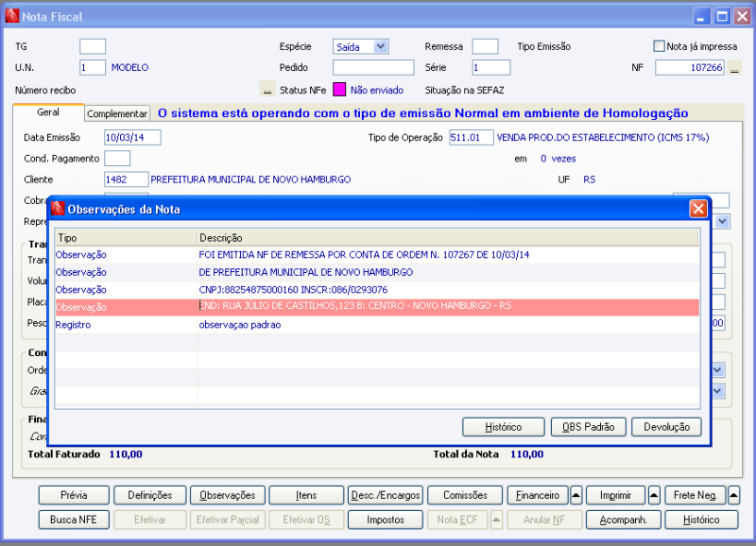Select the row starting FOI EMITIDA NF DE REMESSA
The height and width of the screenshot is (546, 756).
(x=376, y=255)
